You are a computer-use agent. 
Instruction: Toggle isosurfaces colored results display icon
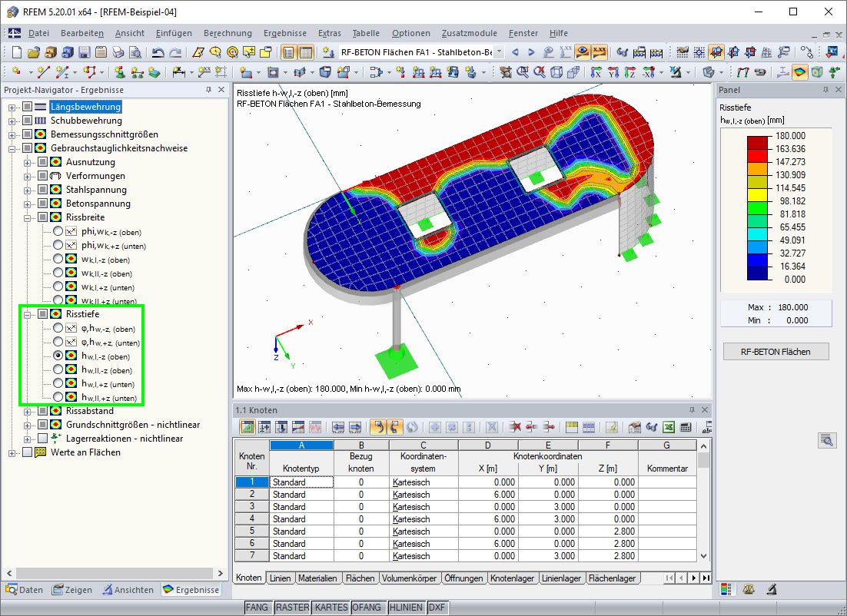click(799, 71)
